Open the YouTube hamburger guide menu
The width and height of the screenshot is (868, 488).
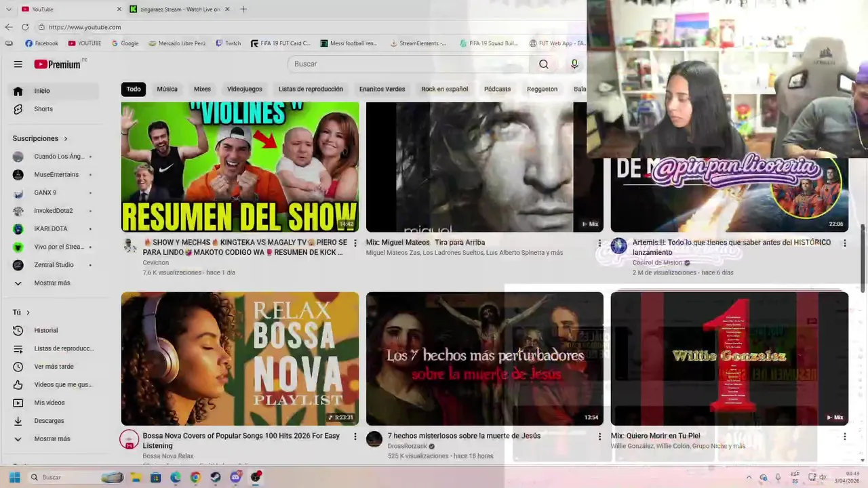(18, 64)
